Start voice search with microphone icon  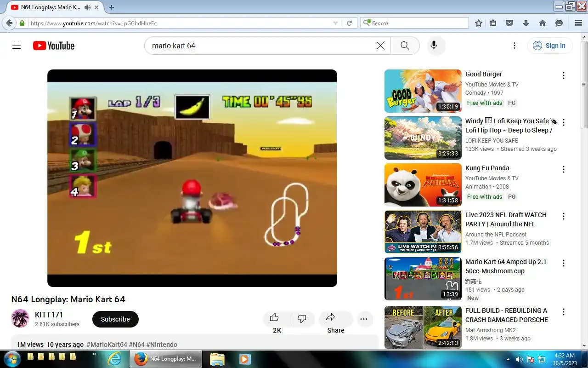434,46
